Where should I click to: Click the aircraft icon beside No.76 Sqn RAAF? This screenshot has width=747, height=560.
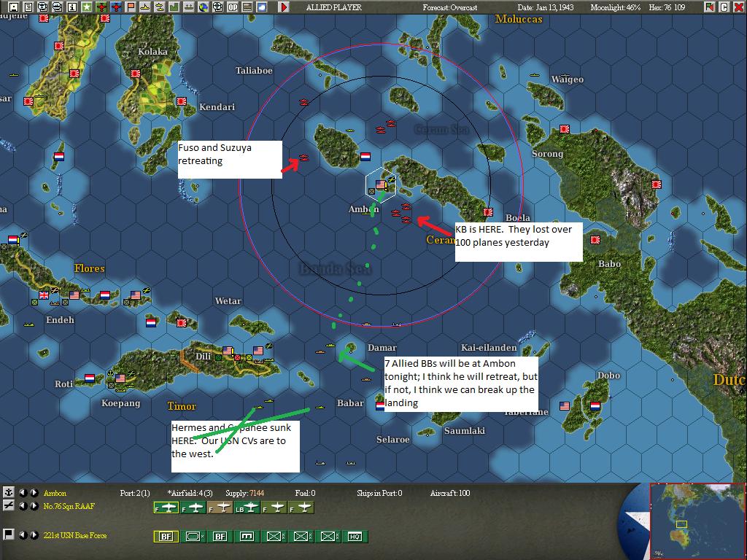(8, 506)
